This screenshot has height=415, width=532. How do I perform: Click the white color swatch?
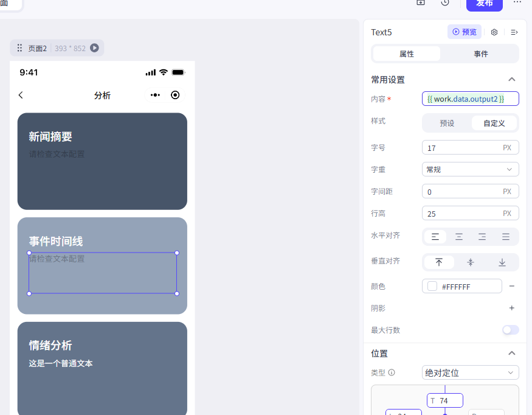coord(432,286)
